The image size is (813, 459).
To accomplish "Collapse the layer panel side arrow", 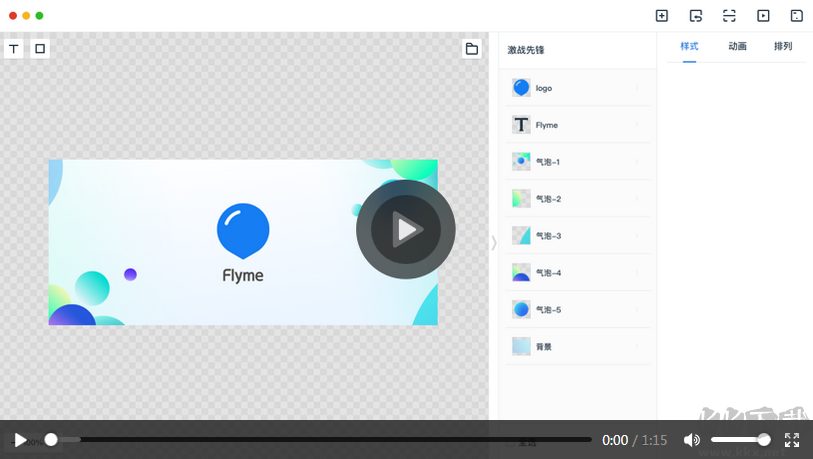I will (x=494, y=243).
